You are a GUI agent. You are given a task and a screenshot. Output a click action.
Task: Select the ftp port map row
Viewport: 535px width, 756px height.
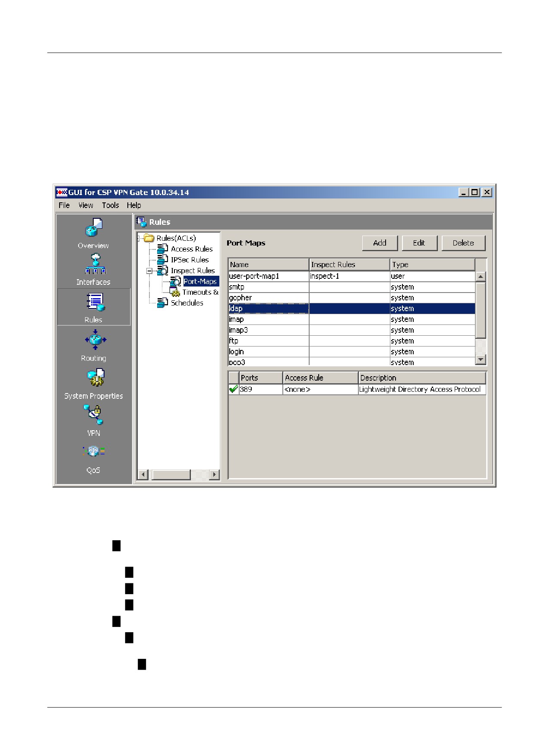click(x=352, y=341)
